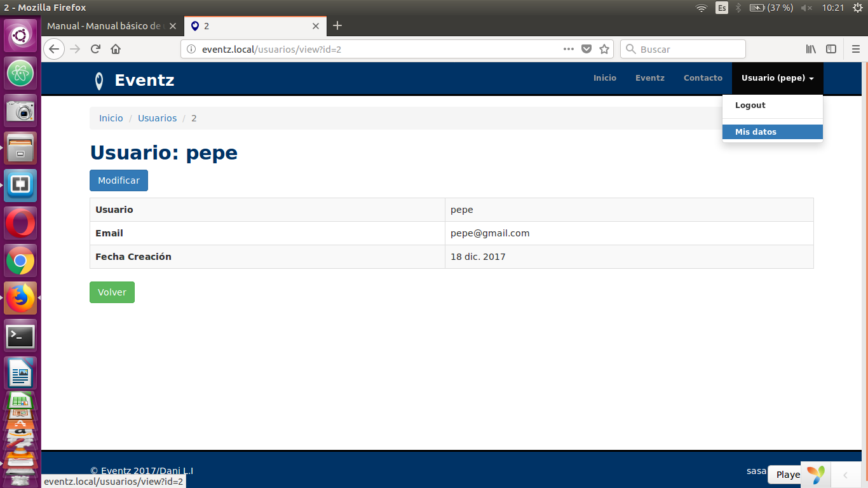868x488 pixels.
Task: Click Wi-Fi network indicator
Action: point(702,8)
